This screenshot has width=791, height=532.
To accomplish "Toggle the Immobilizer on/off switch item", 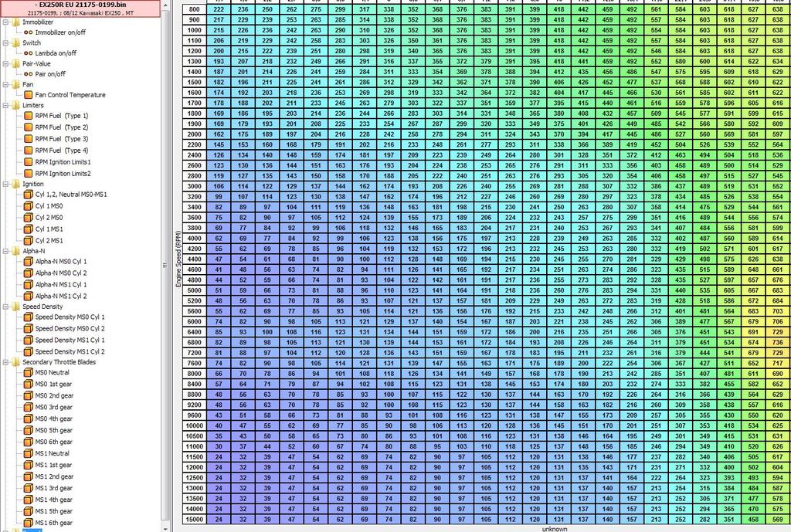I will [x=55, y=32].
